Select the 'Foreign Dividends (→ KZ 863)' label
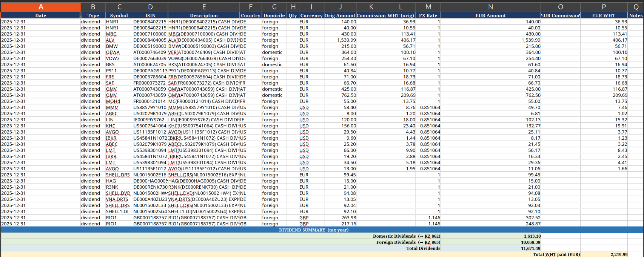The height and width of the screenshot is (257, 644). click(x=408, y=242)
